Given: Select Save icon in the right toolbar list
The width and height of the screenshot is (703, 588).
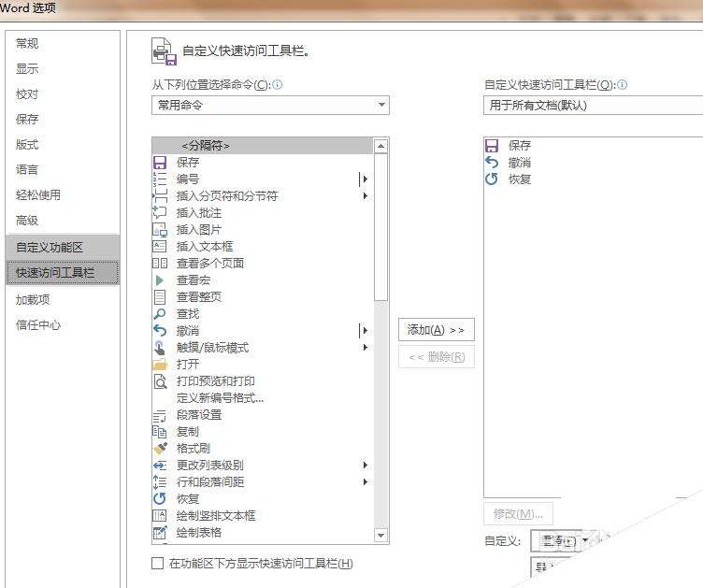Looking at the screenshot, I should [492, 145].
